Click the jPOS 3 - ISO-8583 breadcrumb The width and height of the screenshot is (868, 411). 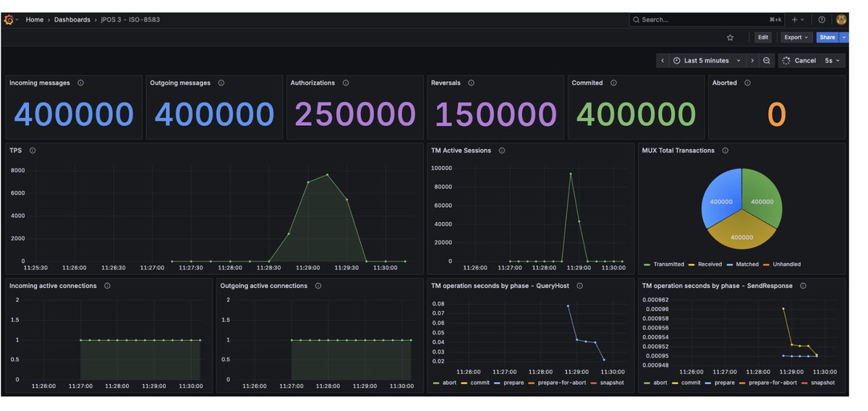(131, 20)
